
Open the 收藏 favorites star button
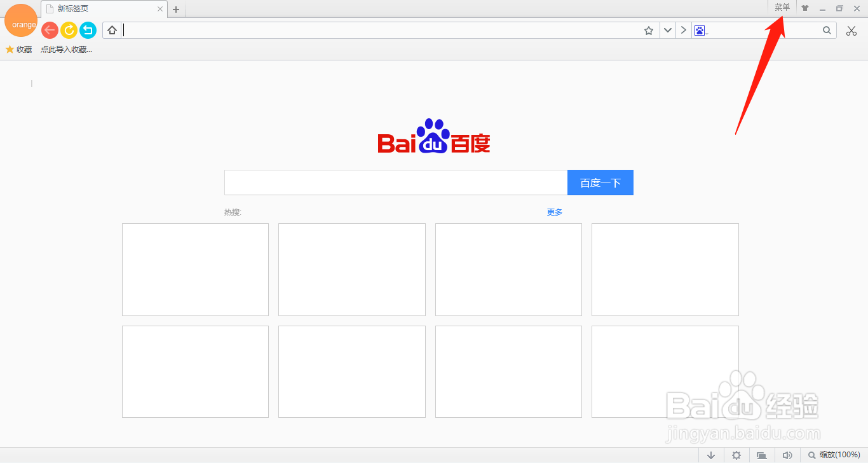pyautogui.click(x=19, y=50)
